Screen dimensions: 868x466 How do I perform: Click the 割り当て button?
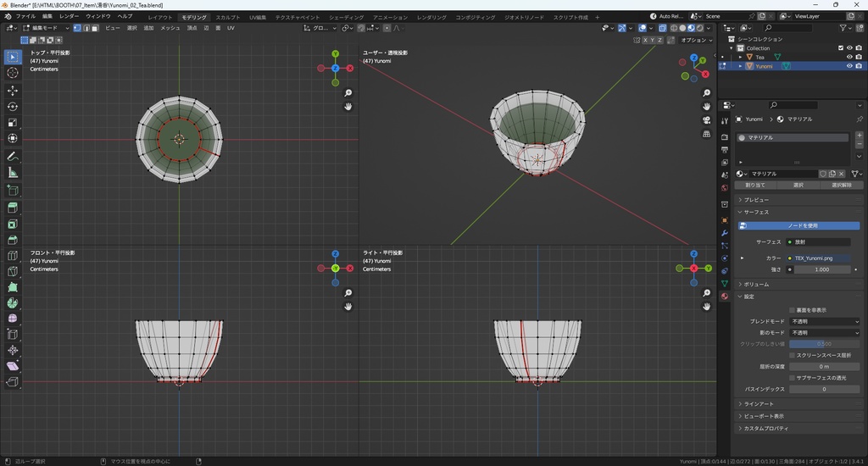(x=756, y=185)
